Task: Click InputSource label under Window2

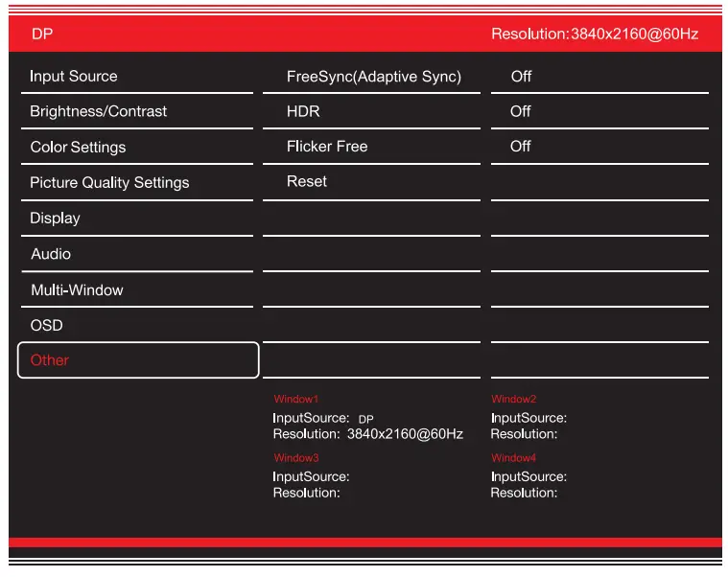Action: [x=528, y=418]
